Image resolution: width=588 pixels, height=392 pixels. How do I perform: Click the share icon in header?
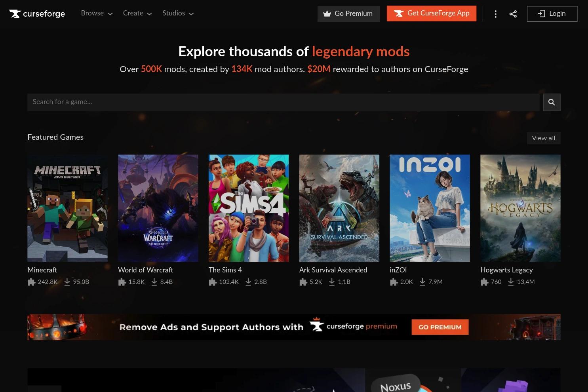point(513,14)
